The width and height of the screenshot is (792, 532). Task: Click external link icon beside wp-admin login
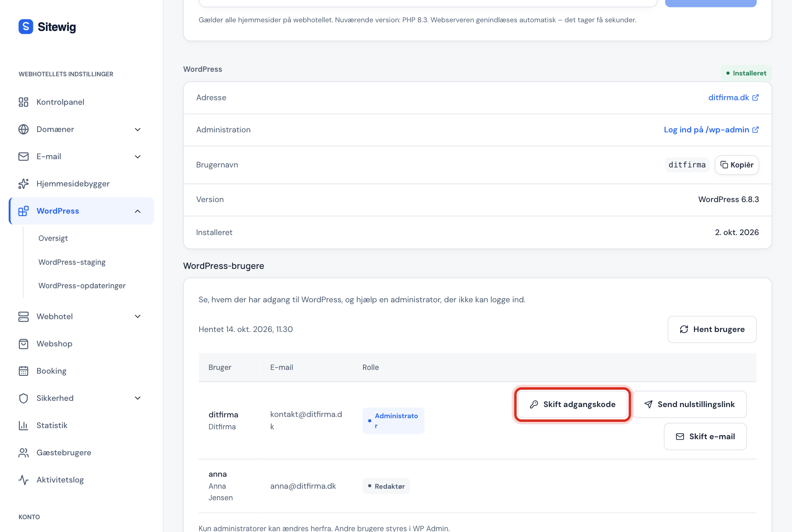pos(755,129)
